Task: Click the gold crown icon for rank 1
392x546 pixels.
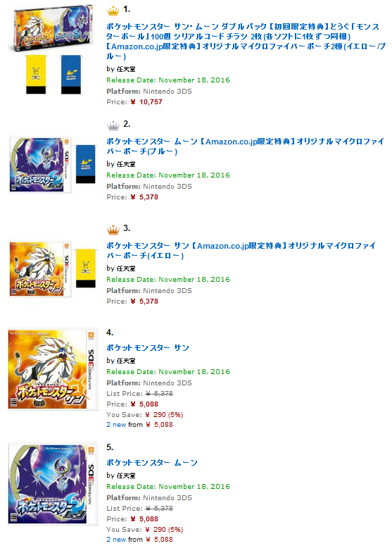Action: pos(113,11)
